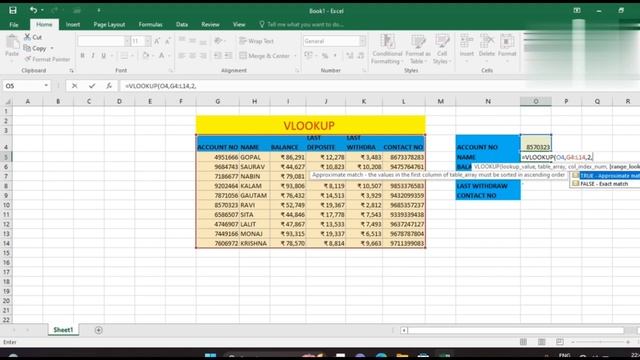This screenshot has height=360, width=640.
Task: Click the Paste clipboard icon
Action: tap(12, 42)
